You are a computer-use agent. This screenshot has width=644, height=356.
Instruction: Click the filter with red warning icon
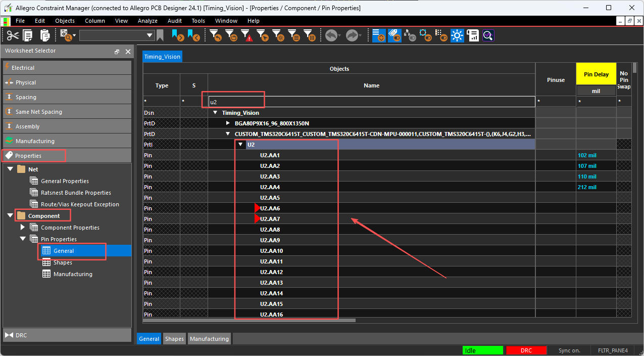[246, 35]
